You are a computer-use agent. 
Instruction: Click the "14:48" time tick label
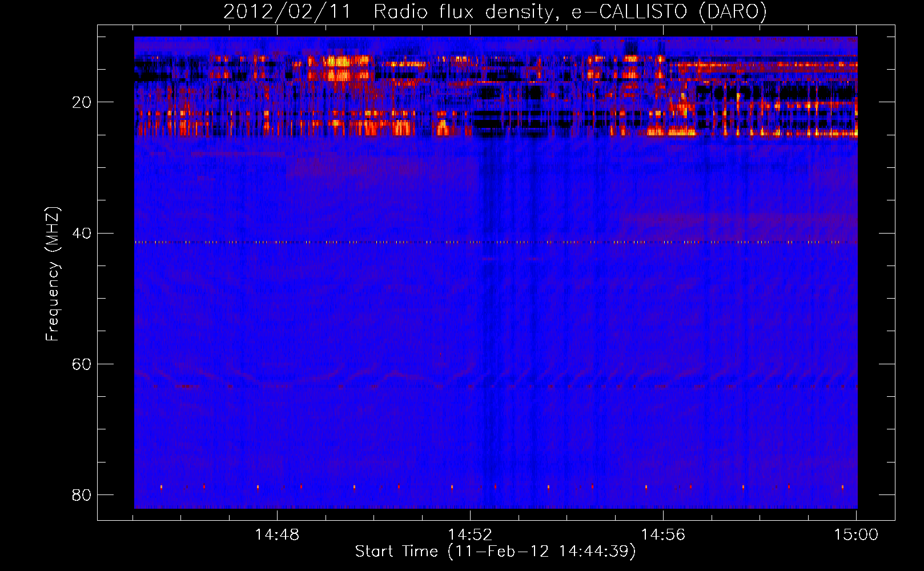[277, 535]
